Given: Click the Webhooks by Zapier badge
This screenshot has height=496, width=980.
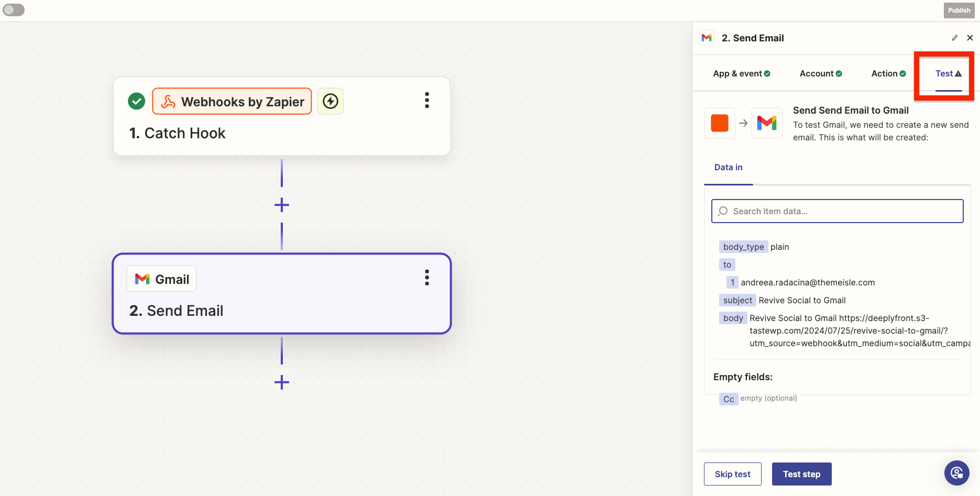Looking at the screenshot, I should 232,102.
